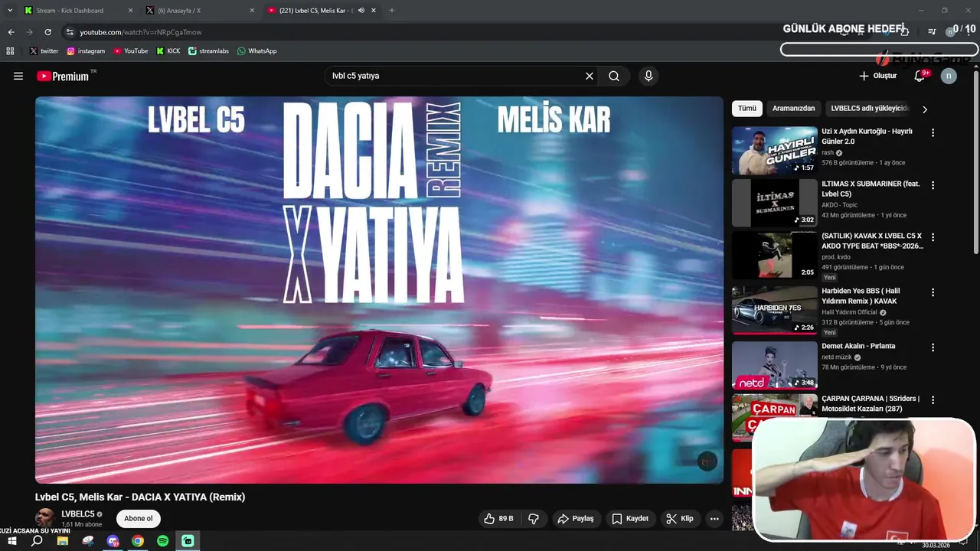
Task: Open the options menu for Hayırlı Günler 2.0
Action: [x=933, y=132]
